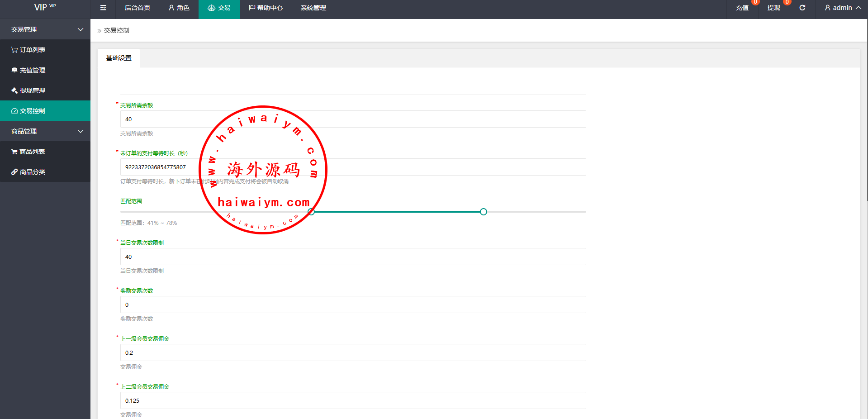Go to 后台首页 in top navigation
The width and height of the screenshot is (868, 419).
click(x=138, y=8)
